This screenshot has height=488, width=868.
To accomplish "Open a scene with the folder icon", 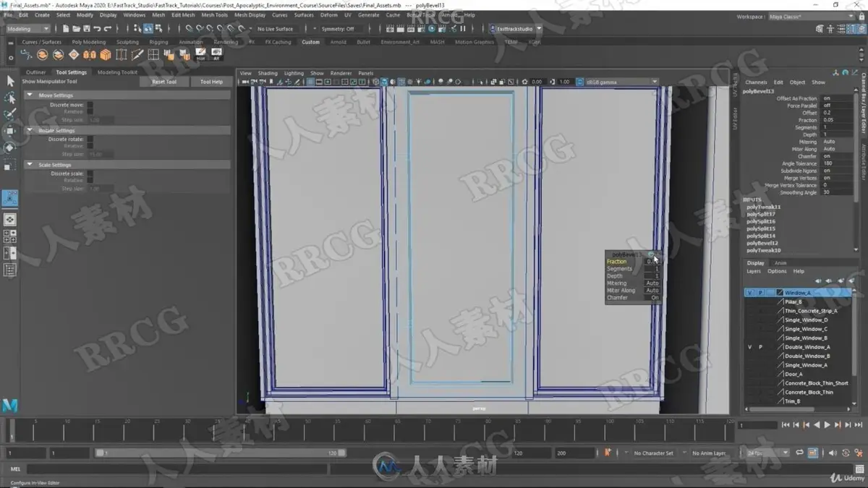I will (x=76, y=29).
